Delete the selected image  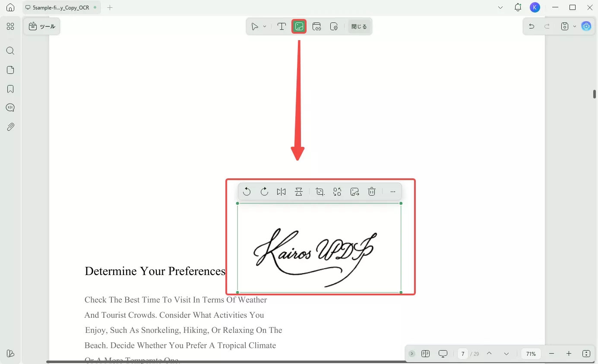pos(372,192)
